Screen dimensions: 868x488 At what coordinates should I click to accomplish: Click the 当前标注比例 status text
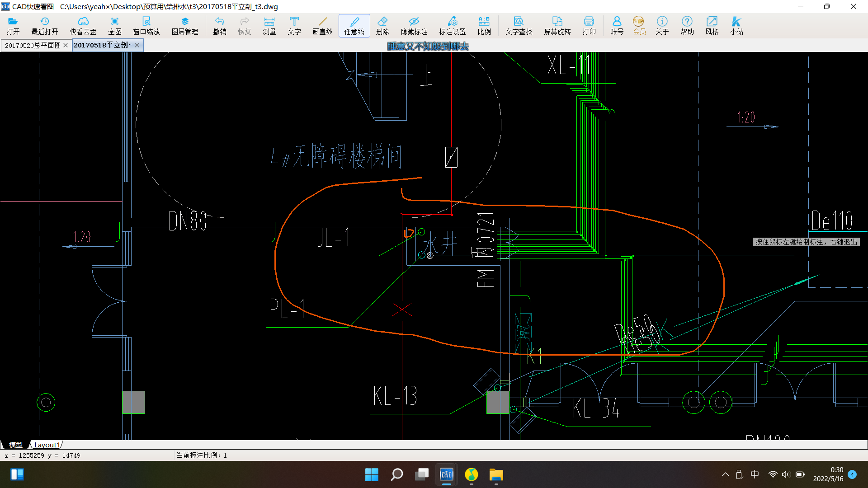[x=202, y=455]
